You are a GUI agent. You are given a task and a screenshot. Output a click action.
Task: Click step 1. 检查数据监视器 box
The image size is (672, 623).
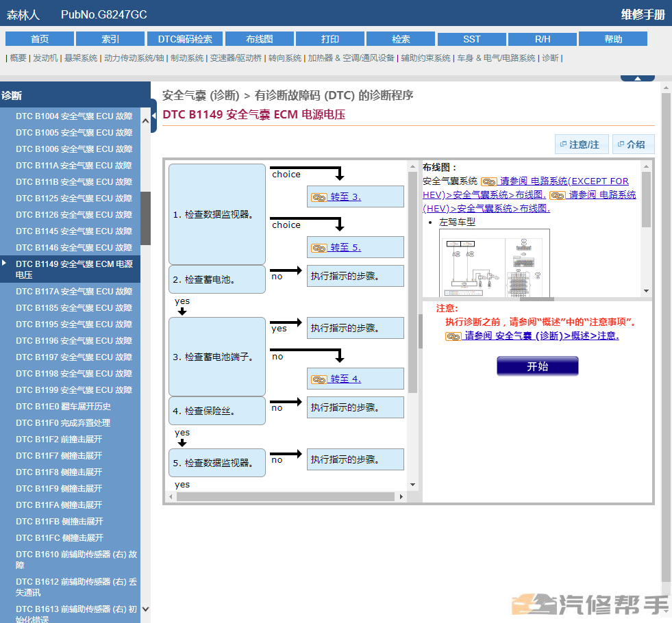pos(217,214)
